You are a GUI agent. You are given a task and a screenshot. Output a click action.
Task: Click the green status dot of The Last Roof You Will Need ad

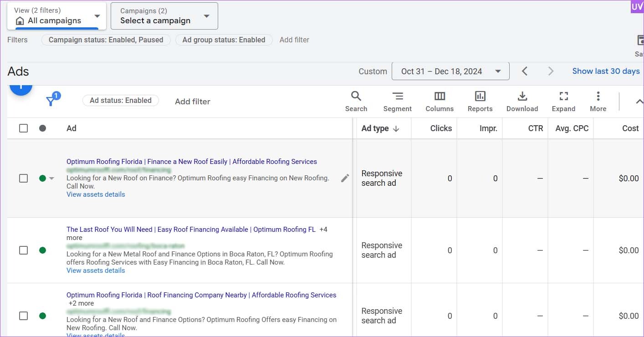[42, 250]
